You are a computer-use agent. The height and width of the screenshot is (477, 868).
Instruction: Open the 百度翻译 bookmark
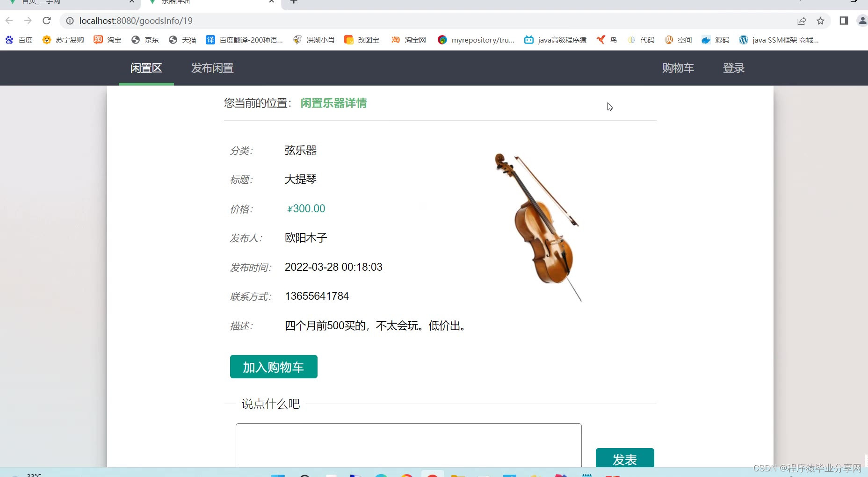pos(244,40)
